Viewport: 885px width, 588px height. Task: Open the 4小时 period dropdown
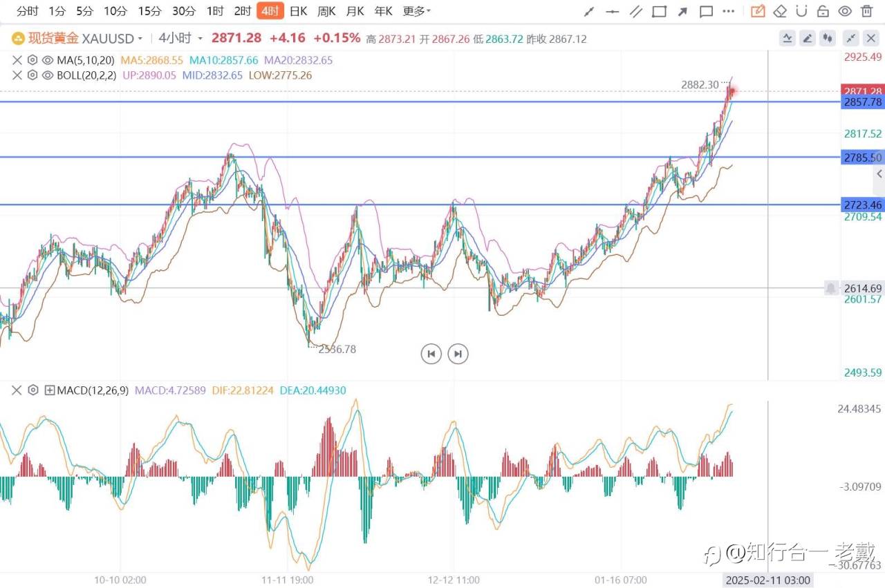[x=181, y=39]
